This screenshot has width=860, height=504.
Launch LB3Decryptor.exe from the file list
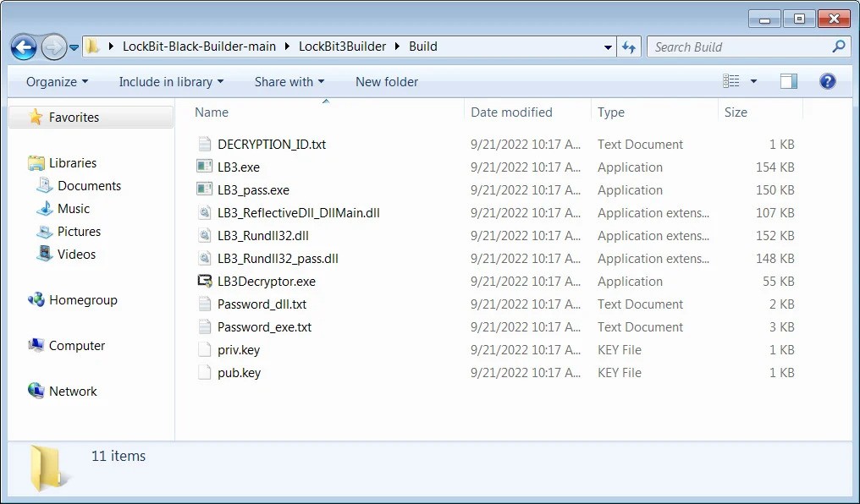coord(267,281)
